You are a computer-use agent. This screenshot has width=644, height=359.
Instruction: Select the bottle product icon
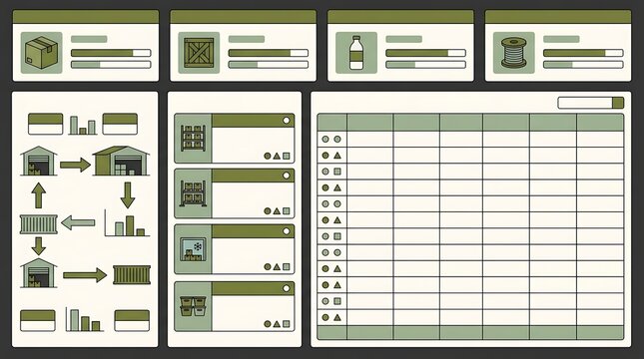[356, 53]
